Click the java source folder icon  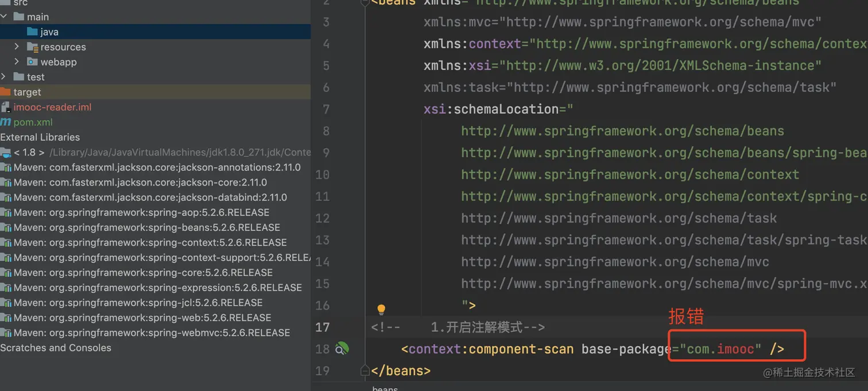pos(32,32)
